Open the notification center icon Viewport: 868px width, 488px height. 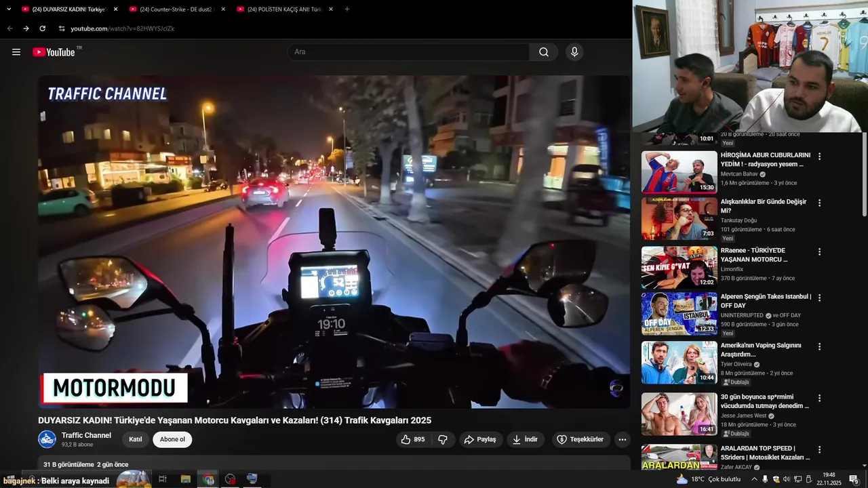(x=854, y=479)
